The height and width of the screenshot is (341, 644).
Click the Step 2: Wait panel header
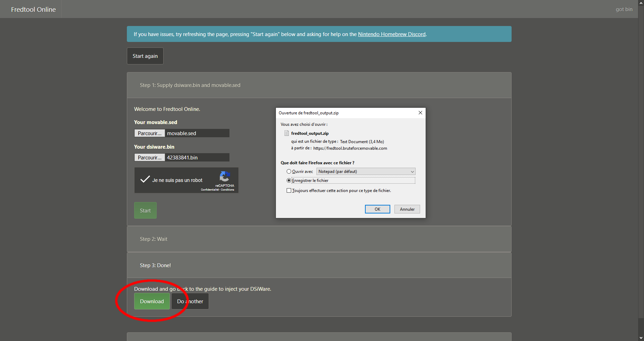319,239
